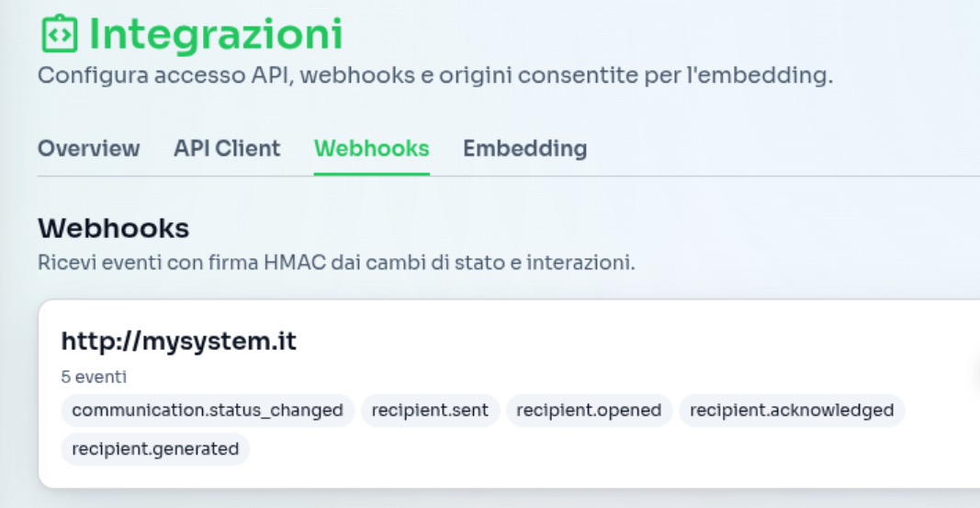This screenshot has height=508, width=980.
Task: Click the bold Webhooks section heading
Action: pyautogui.click(x=113, y=228)
